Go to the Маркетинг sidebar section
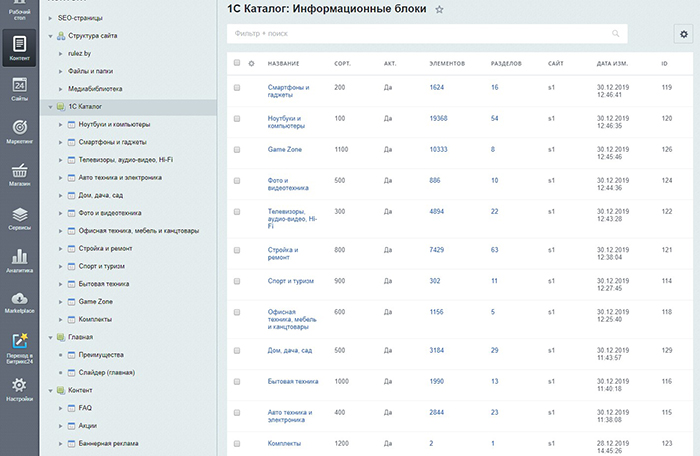The height and width of the screenshot is (456, 700). [19, 132]
